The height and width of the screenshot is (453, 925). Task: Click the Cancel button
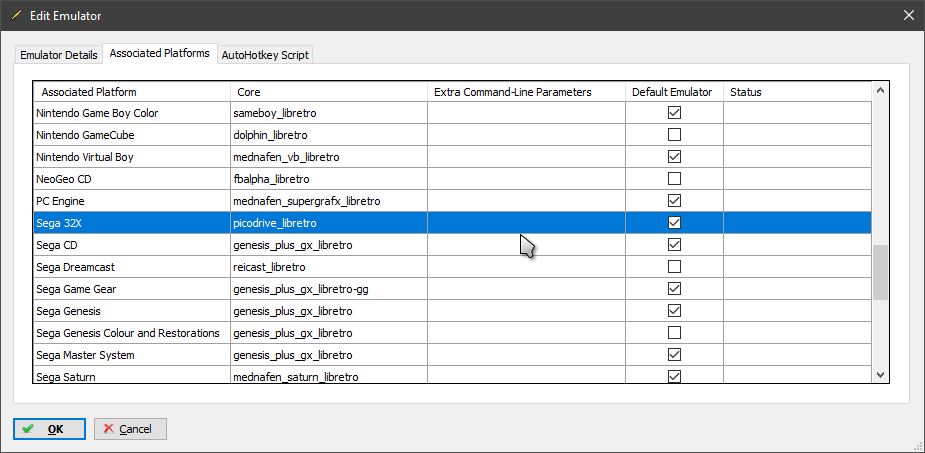point(130,429)
